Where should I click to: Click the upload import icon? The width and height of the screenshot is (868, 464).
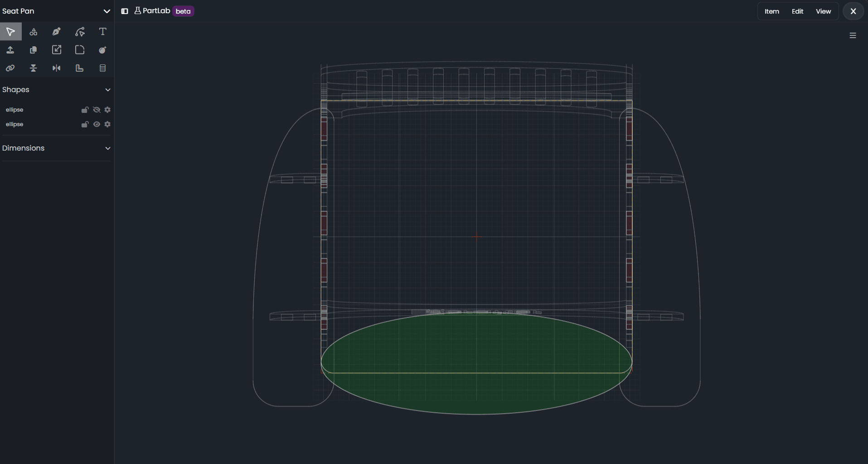click(x=10, y=50)
